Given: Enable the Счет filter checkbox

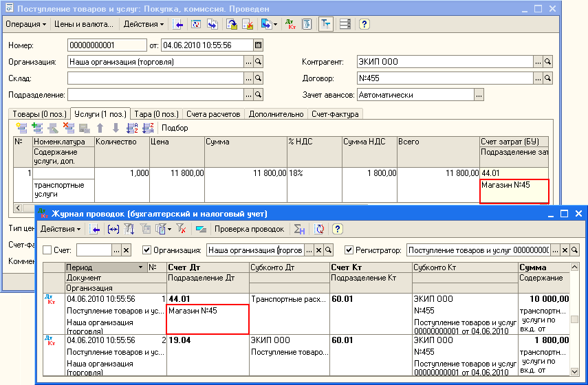Looking at the screenshot, I should click(47, 250).
